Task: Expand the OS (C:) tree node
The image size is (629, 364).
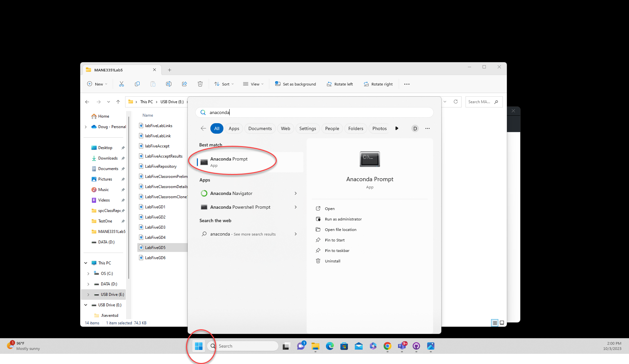Action: (88, 274)
